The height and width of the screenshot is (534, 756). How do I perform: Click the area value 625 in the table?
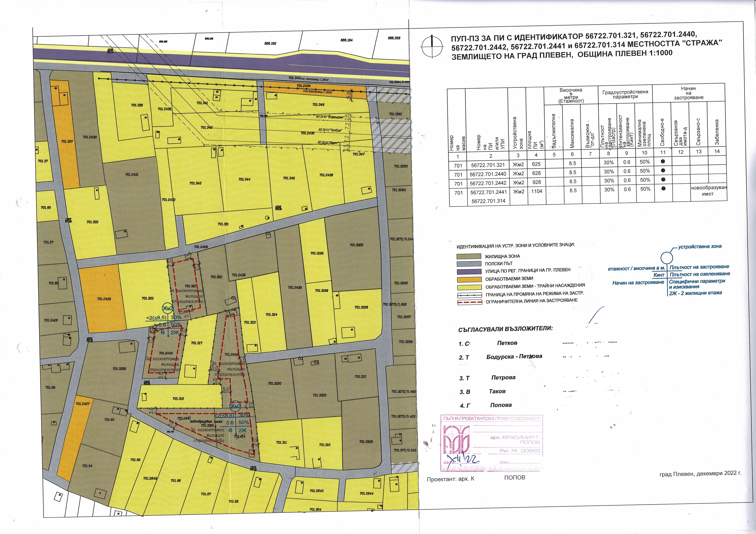click(x=536, y=164)
